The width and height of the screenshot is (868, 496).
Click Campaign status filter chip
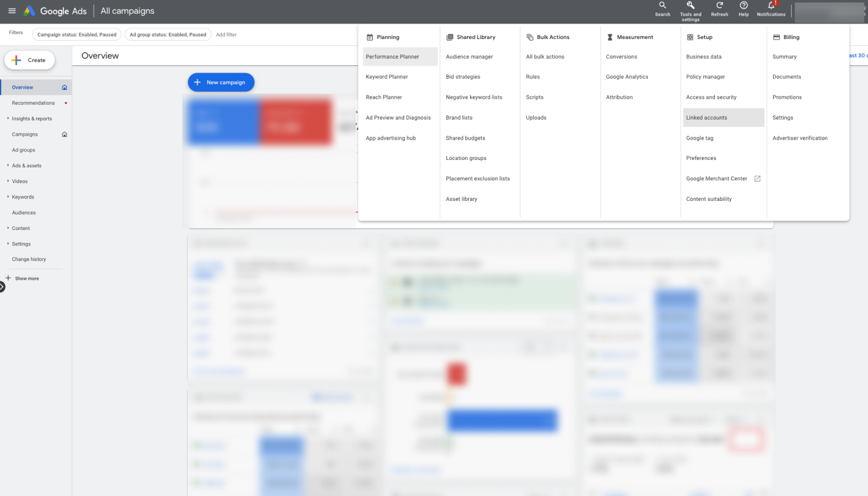77,35
